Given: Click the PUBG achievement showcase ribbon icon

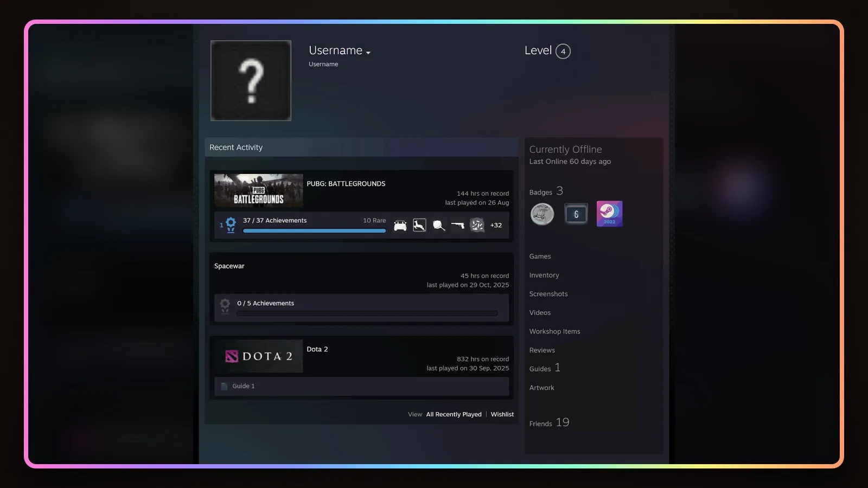Looking at the screenshot, I should tap(231, 224).
